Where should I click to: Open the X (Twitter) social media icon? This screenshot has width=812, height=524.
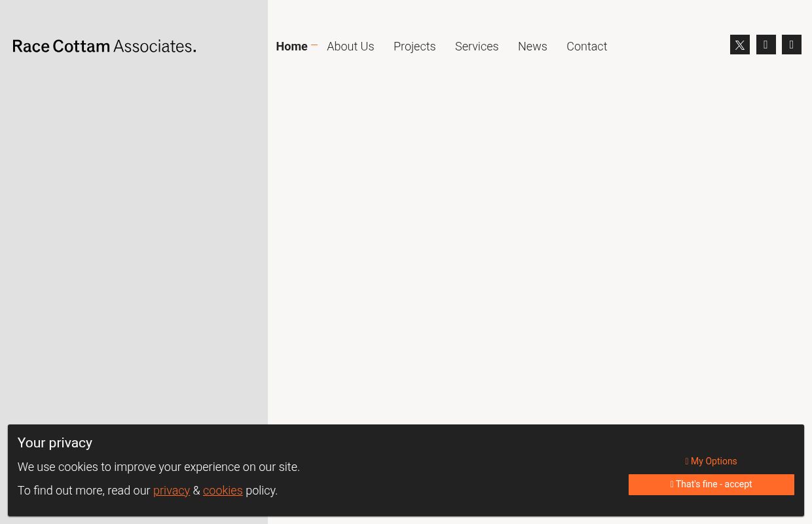pyautogui.click(x=740, y=45)
